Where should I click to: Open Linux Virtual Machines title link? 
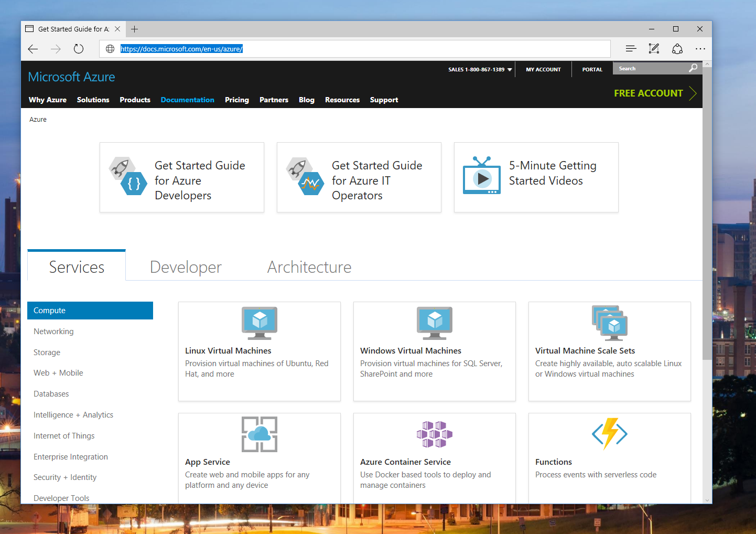tap(228, 351)
